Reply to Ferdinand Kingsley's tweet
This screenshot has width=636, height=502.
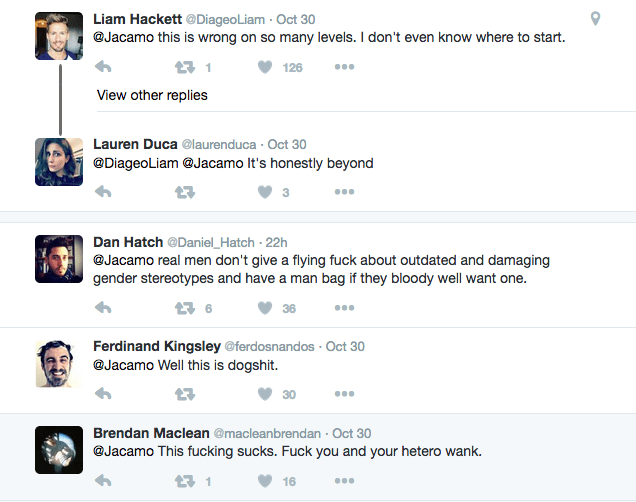(x=103, y=395)
